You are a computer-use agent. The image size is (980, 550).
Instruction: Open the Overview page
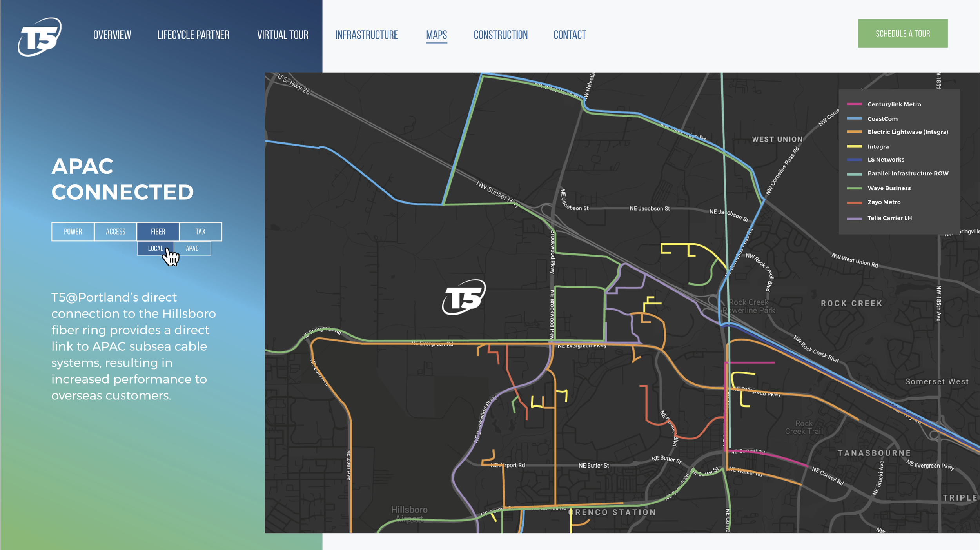[x=112, y=35]
